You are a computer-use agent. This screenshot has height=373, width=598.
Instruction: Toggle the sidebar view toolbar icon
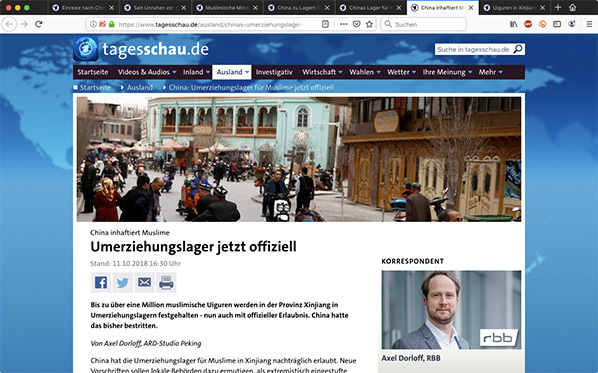click(557, 24)
